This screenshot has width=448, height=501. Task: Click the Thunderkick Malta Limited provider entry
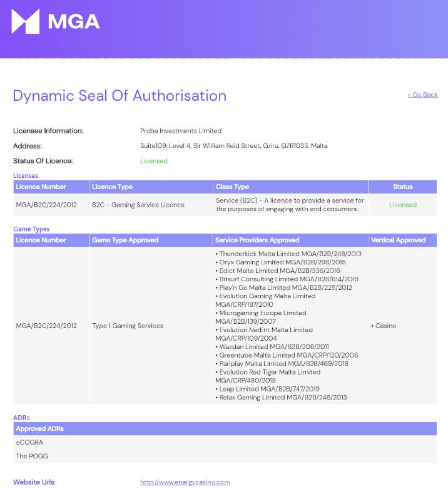coord(290,254)
